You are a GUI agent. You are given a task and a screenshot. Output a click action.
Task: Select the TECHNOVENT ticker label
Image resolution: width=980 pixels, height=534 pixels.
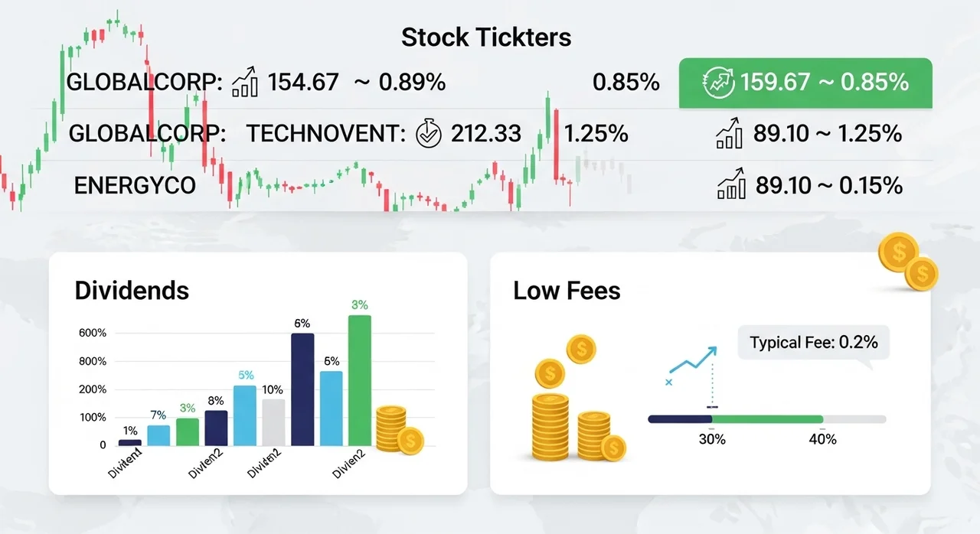[x=325, y=134]
